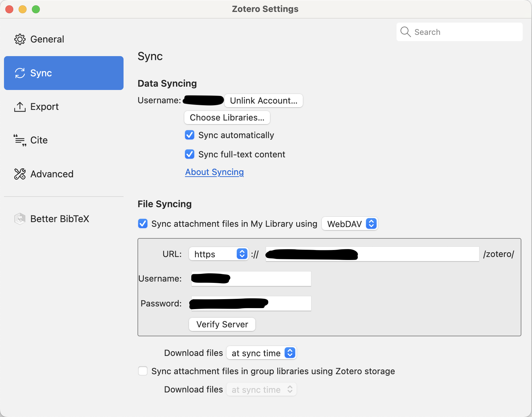Viewport: 532px width, 417px height.
Task: Click the Export upload icon
Action: (x=20, y=107)
